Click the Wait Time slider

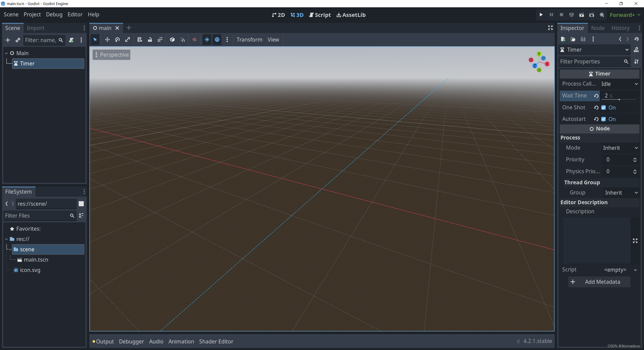coord(619,100)
